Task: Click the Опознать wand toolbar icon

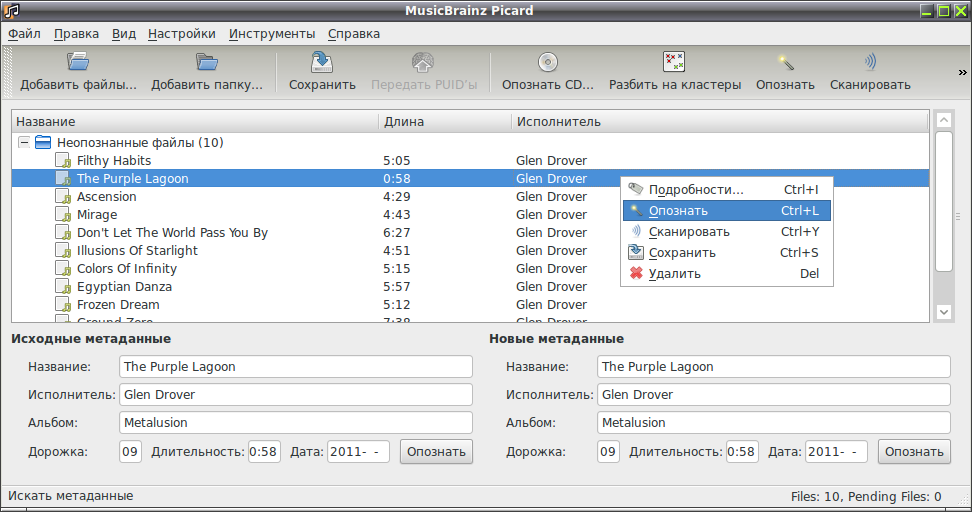Action: [785, 62]
